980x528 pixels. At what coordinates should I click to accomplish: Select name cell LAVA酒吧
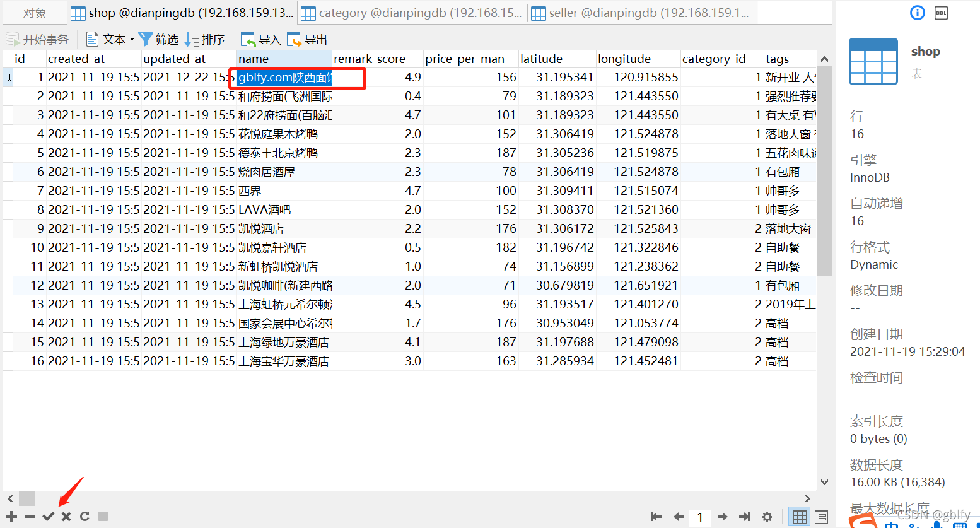coord(284,210)
